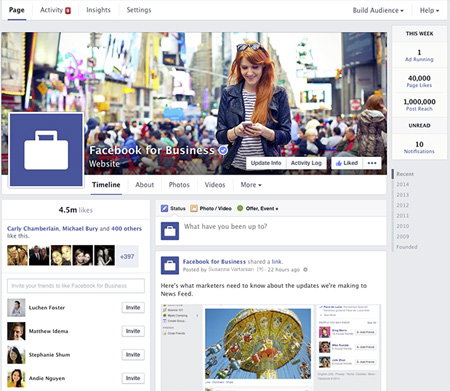
Task: Click Andie Nguyen's avatar
Action: tap(16, 378)
